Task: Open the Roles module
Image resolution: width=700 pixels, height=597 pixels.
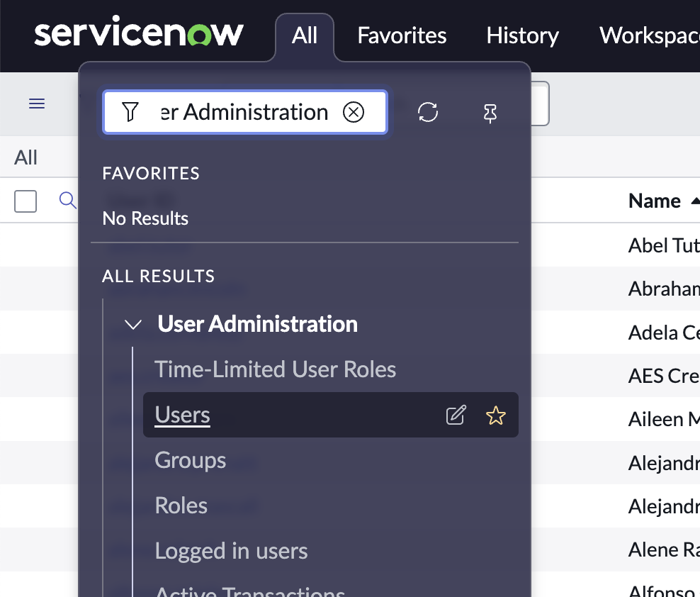Action: point(181,506)
